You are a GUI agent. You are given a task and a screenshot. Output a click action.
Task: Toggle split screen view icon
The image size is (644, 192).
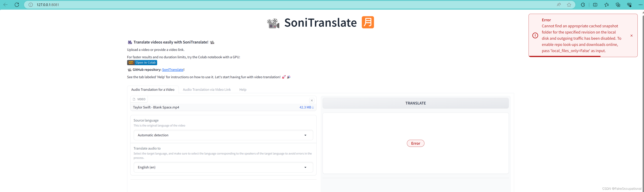click(595, 5)
